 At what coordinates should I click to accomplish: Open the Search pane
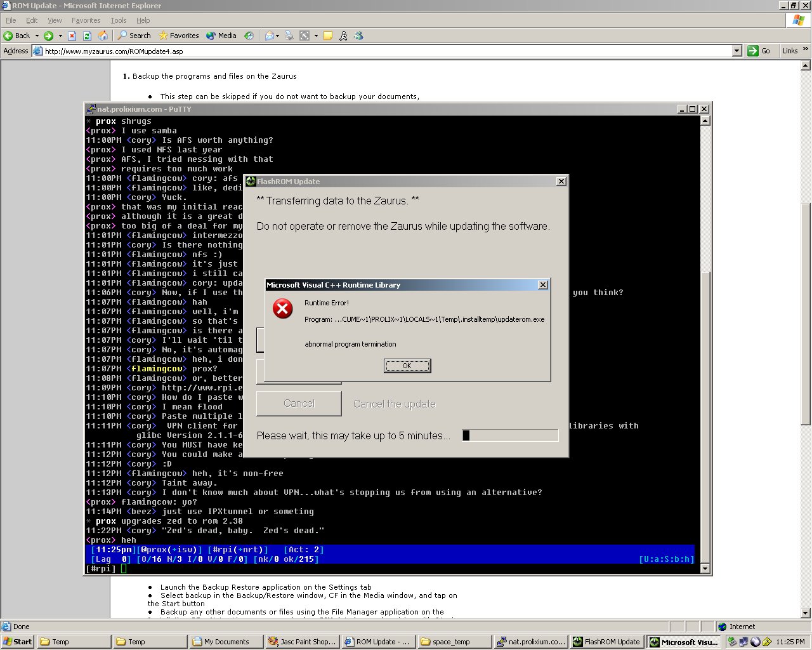pos(134,36)
